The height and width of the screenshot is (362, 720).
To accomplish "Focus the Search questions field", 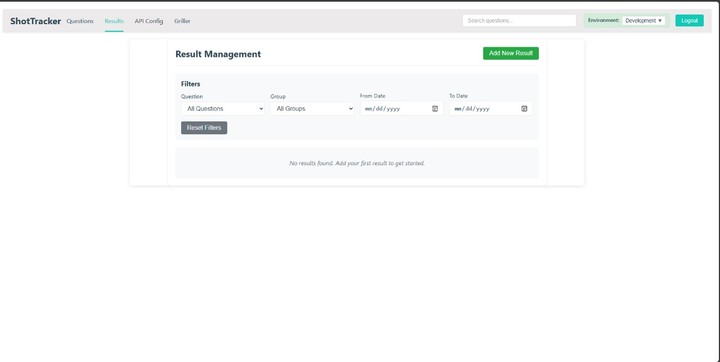I will [x=519, y=21].
